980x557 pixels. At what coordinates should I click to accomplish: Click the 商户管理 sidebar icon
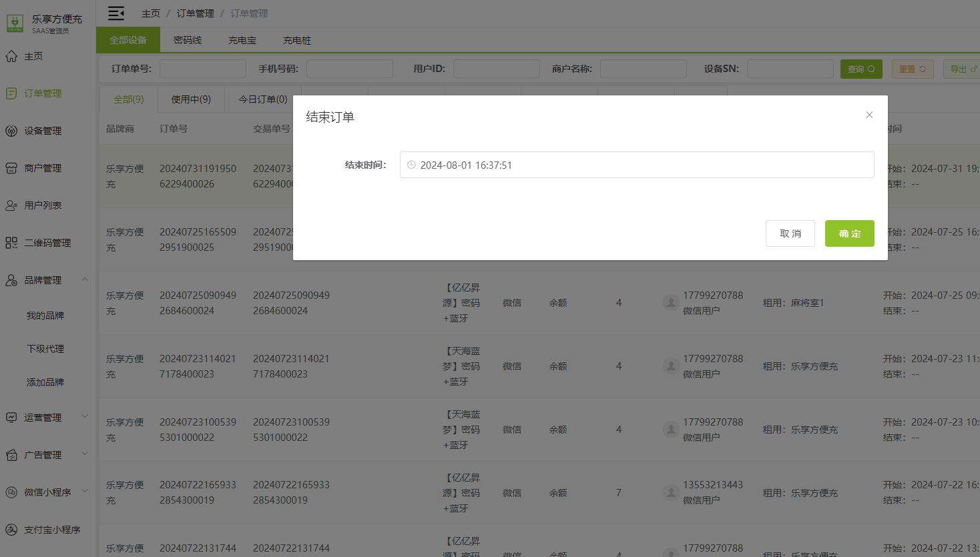(11, 168)
